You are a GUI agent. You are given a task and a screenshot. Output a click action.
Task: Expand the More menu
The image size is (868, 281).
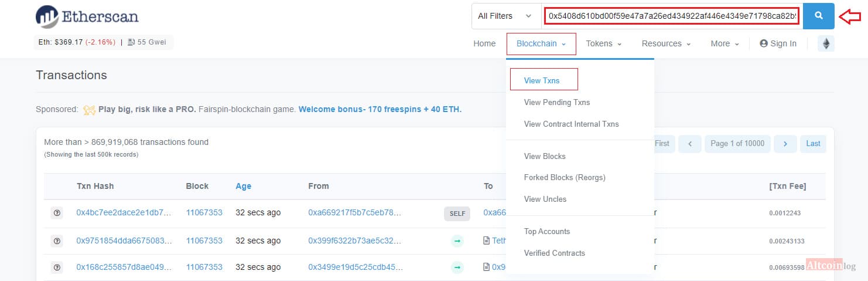point(725,43)
